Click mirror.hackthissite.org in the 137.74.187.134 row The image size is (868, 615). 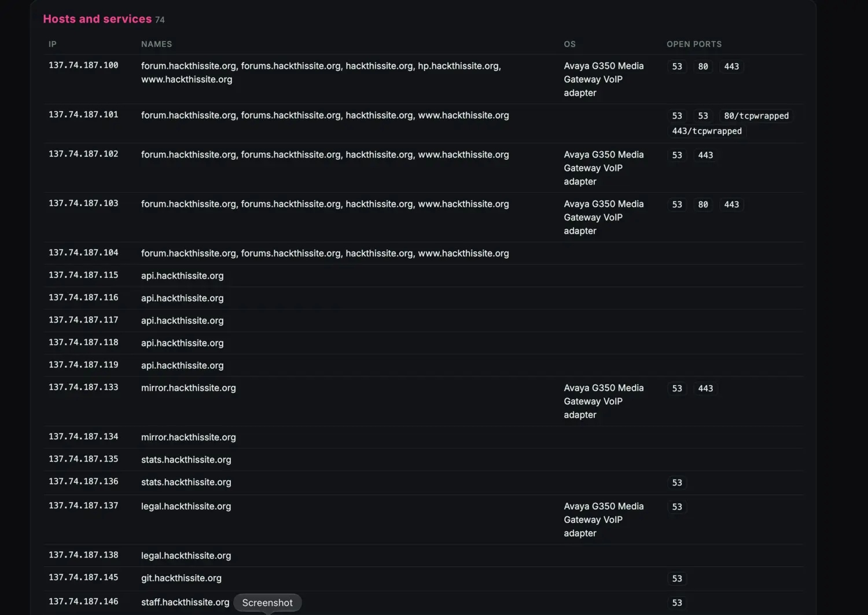point(189,437)
